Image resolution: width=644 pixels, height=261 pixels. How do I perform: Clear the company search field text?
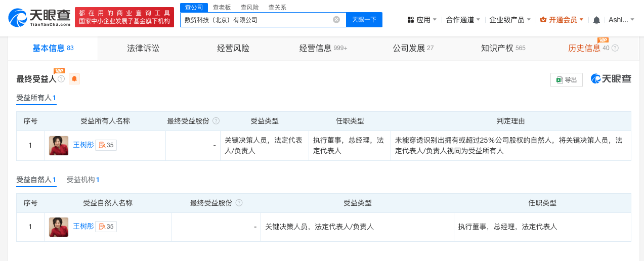pos(336,20)
